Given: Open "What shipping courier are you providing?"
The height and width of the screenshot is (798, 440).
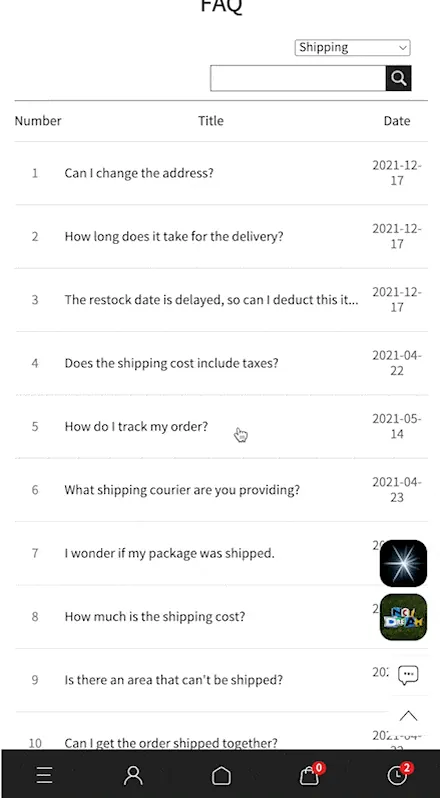Looking at the screenshot, I should [x=182, y=490].
